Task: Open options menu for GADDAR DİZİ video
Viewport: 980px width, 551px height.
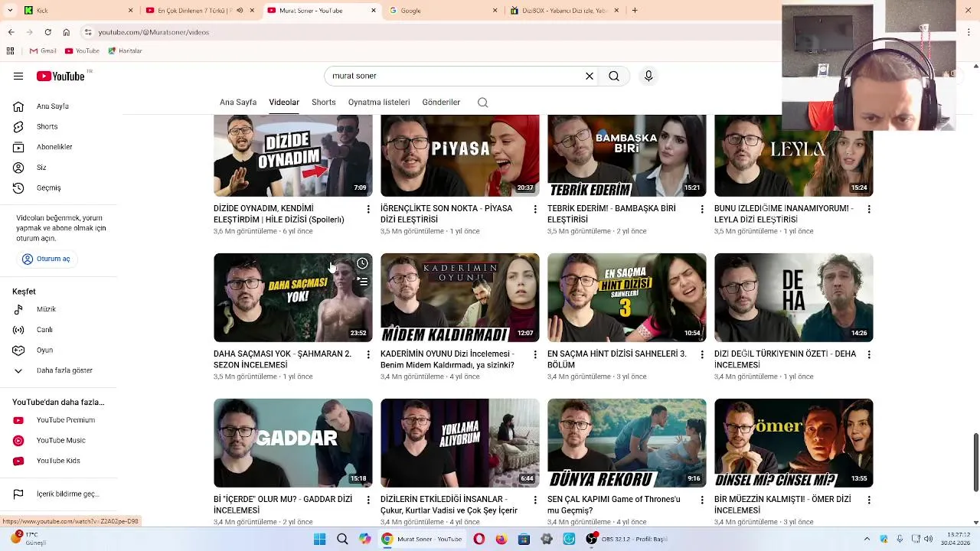Action: point(368,500)
